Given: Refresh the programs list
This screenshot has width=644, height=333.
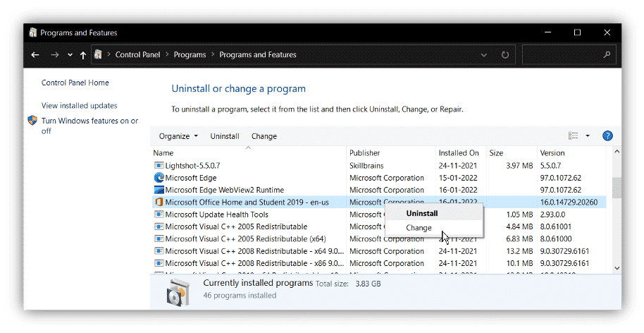Looking at the screenshot, I should pos(505,55).
